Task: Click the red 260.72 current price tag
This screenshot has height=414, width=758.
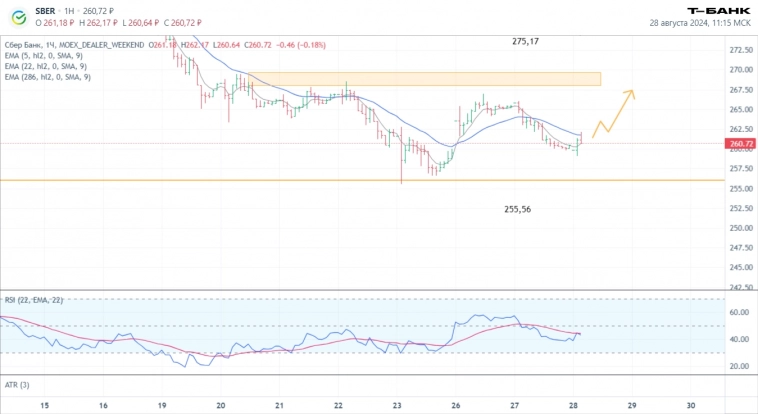Action: pos(741,144)
